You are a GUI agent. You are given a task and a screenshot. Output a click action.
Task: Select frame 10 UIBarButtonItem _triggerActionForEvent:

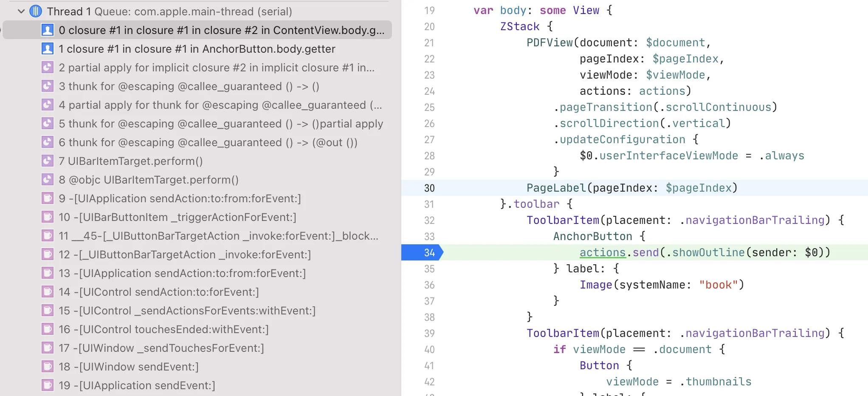point(178,217)
